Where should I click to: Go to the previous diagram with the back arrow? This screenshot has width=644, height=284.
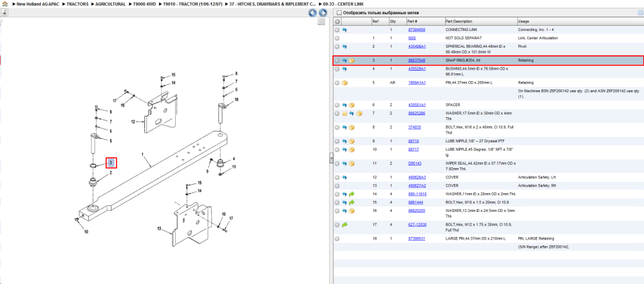(313, 13)
